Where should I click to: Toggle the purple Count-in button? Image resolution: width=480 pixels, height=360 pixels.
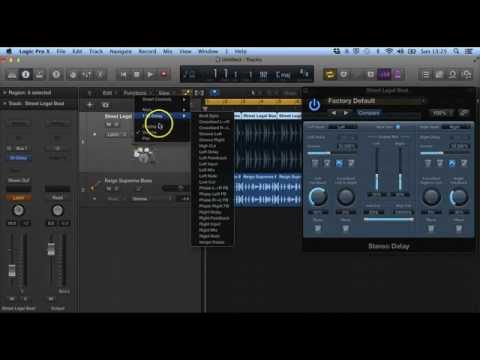[x=384, y=75]
